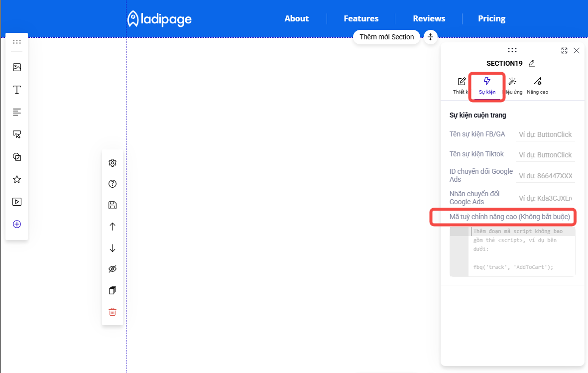Click the section height adjust icon beside Thêm mới Section

point(431,37)
